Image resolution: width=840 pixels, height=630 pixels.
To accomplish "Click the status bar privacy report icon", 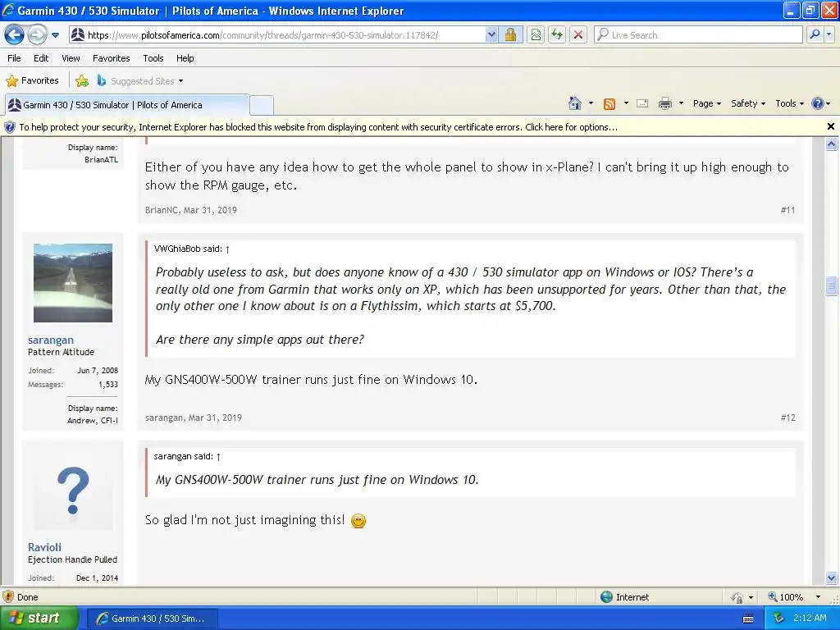I will 737,597.
